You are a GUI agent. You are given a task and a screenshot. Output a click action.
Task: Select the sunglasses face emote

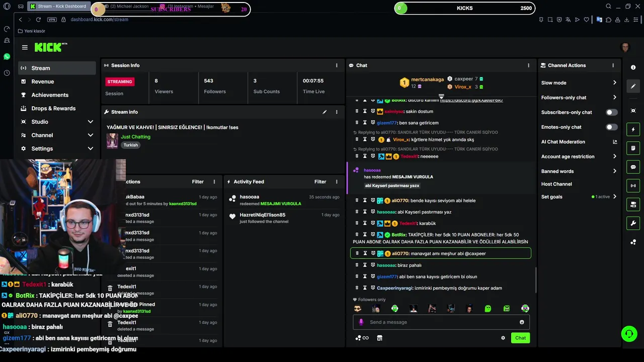tap(358, 309)
